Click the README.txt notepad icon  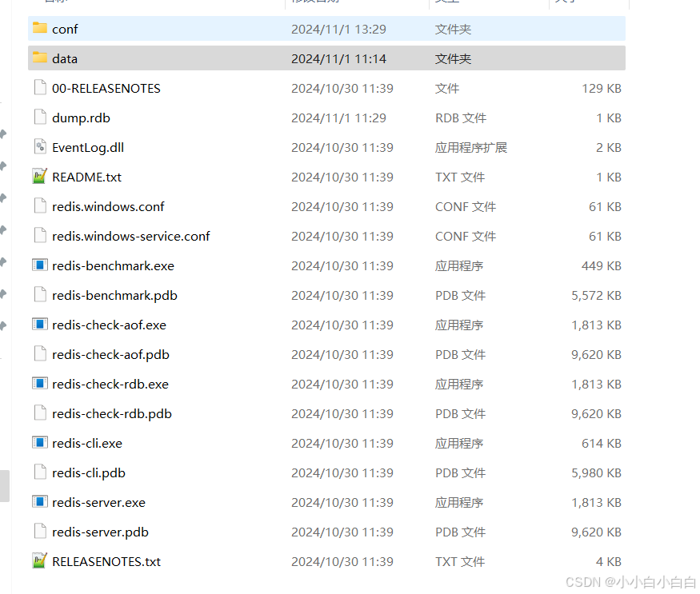pyautogui.click(x=40, y=176)
